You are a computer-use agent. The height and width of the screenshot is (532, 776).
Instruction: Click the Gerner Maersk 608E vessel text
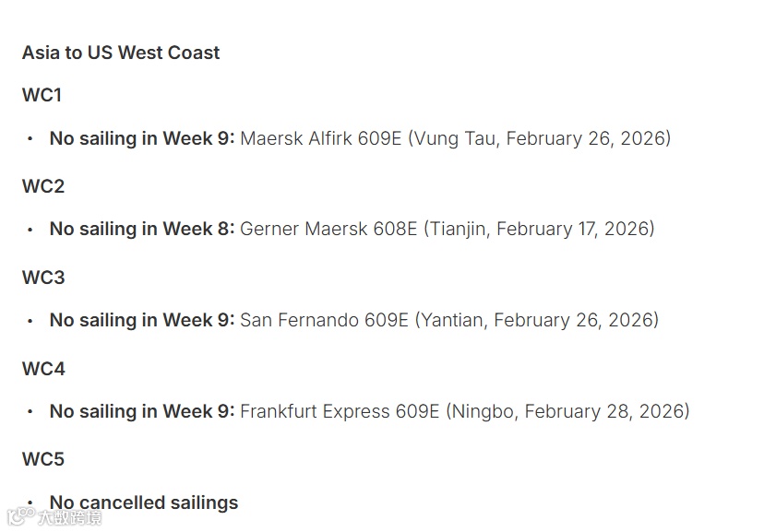tap(328, 229)
